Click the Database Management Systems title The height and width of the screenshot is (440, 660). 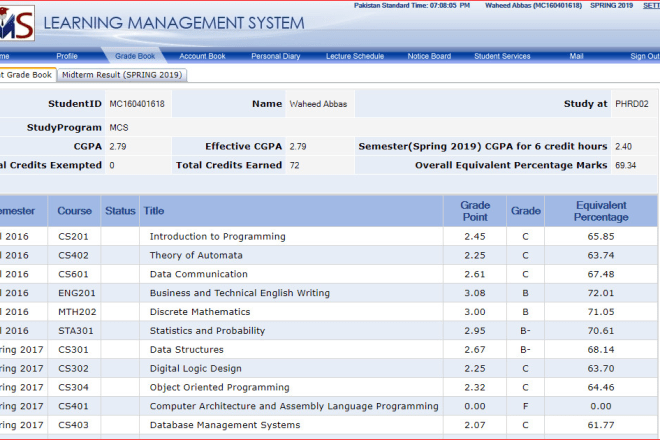coord(225,426)
